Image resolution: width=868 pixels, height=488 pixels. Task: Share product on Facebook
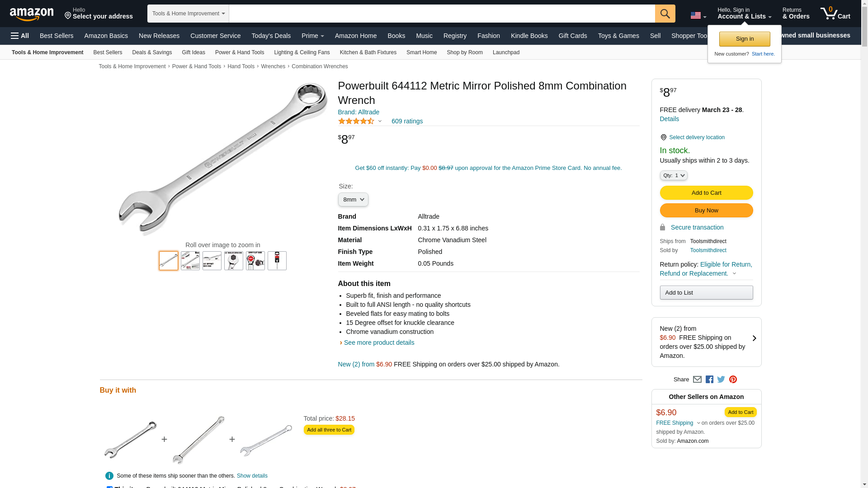pyautogui.click(x=709, y=380)
